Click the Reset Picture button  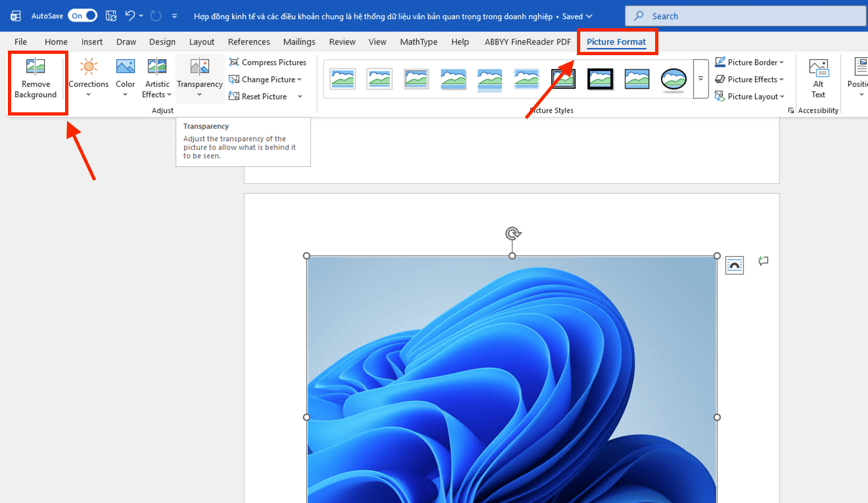(263, 97)
